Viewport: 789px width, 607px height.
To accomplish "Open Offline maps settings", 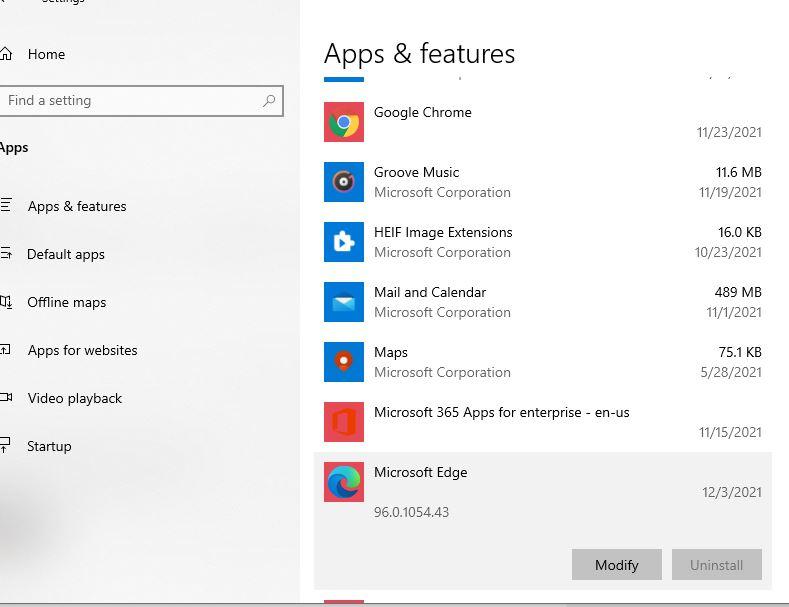I will tap(67, 302).
